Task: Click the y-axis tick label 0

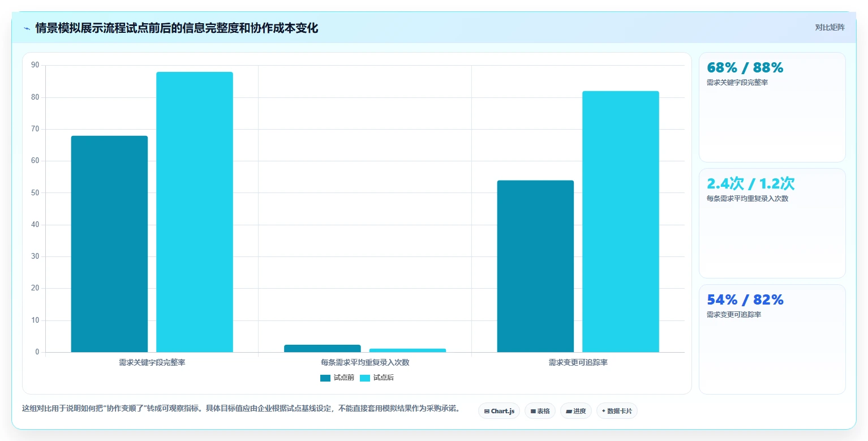Action: [x=37, y=352]
